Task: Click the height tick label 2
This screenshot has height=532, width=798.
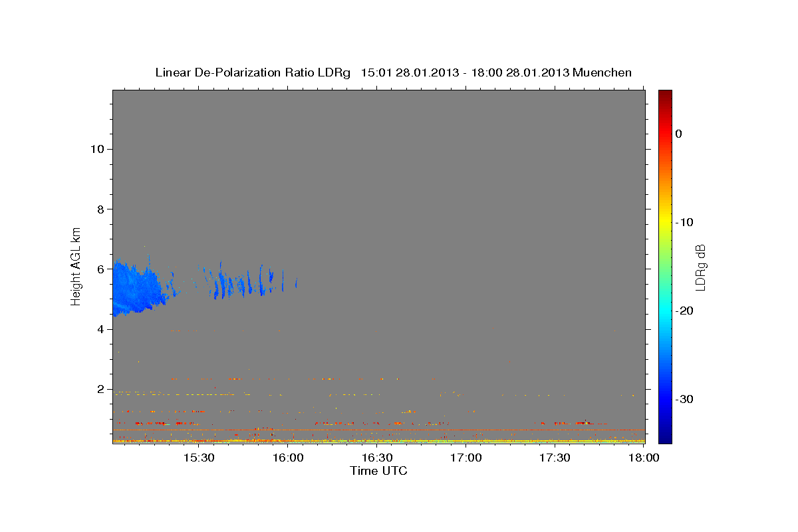Action: pyautogui.click(x=100, y=390)
